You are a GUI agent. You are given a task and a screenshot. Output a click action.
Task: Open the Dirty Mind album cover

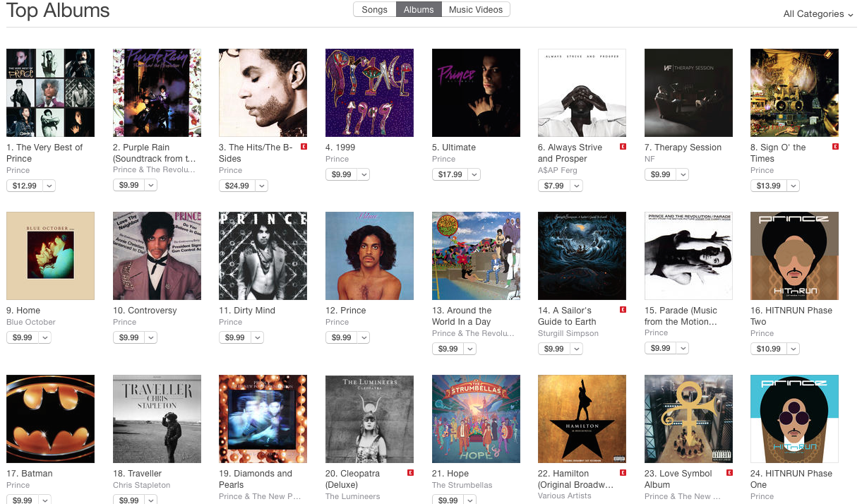point(263,256)
